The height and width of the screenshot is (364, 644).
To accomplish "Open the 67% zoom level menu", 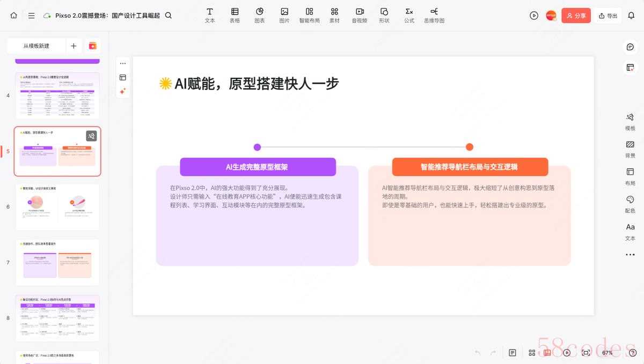I will 608,353.
